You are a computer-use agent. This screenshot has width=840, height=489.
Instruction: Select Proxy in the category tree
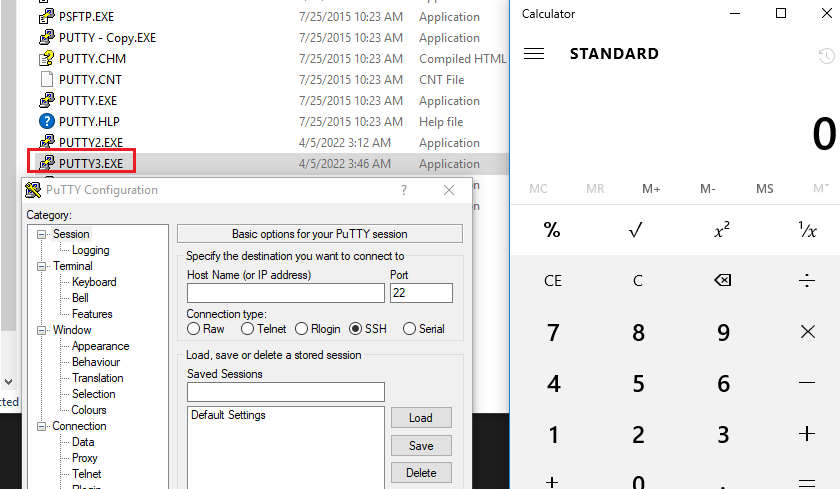click(85, 458)
